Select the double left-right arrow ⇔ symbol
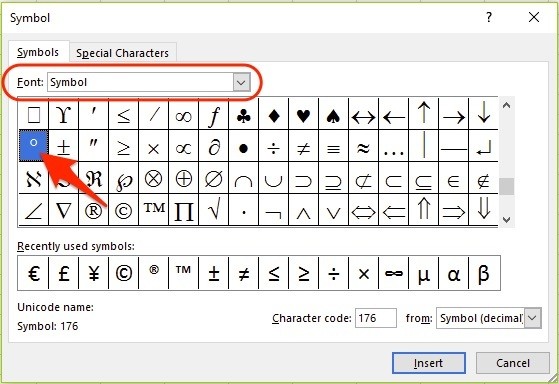Image resolution: width=559 pixels, height=384 pixels. 363,210
